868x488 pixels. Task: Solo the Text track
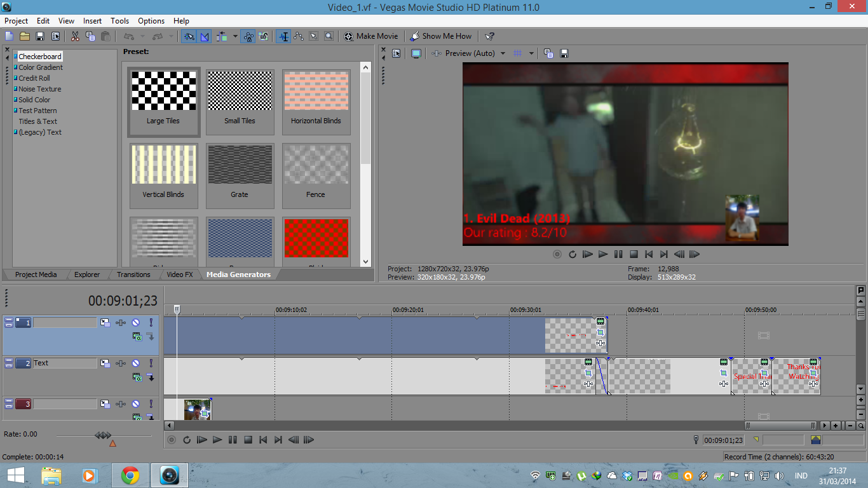(151, 363)
